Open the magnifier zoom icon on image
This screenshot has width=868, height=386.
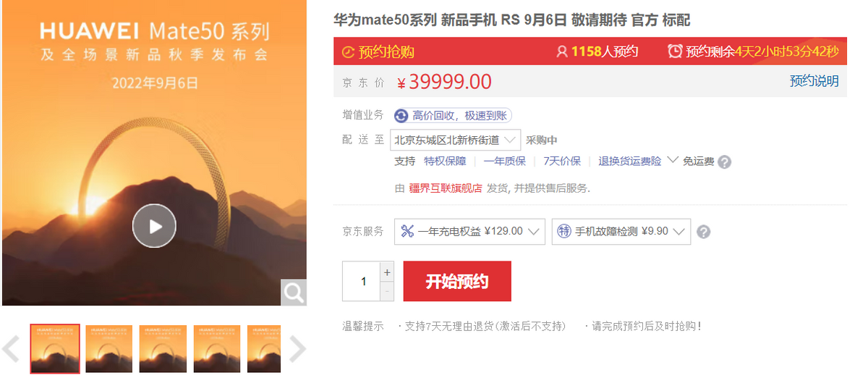tap(294, 293)
